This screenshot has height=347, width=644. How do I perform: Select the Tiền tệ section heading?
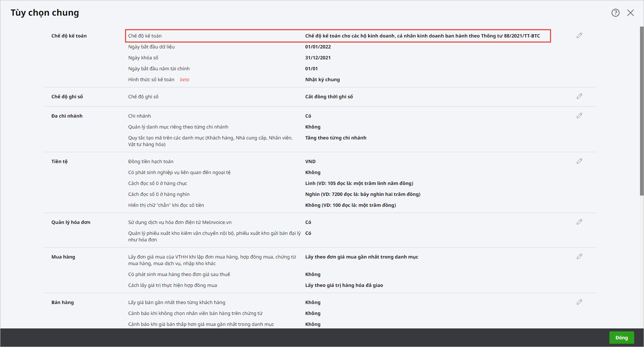[x=59, y=162]
